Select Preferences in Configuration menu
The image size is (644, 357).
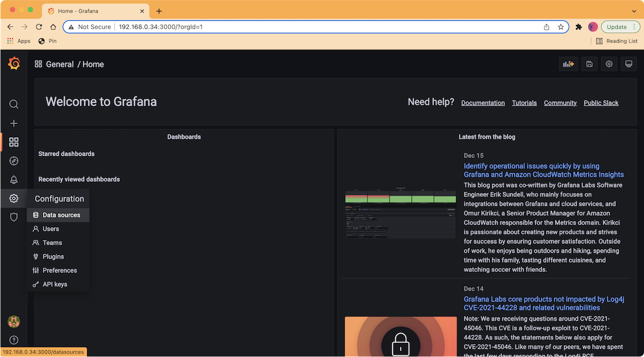[x=58, y=271]
